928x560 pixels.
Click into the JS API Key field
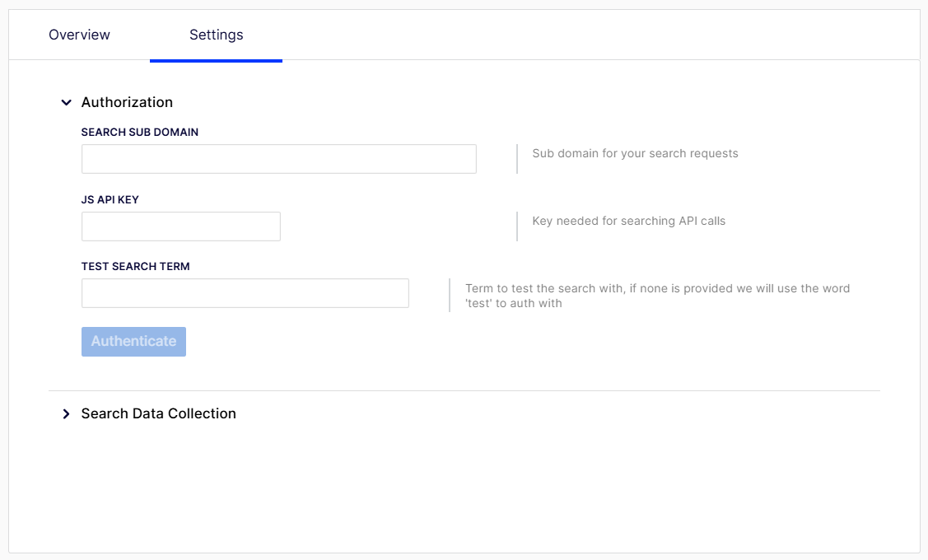point(180,226)
